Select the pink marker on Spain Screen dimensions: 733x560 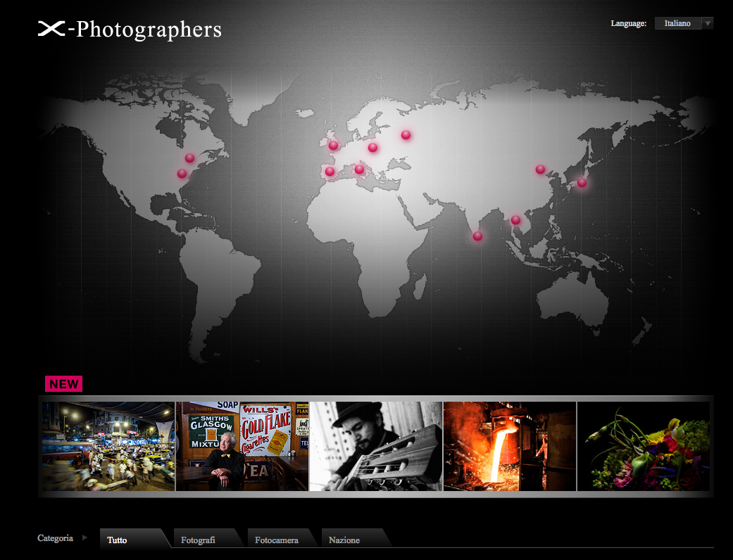click(330, 172)
